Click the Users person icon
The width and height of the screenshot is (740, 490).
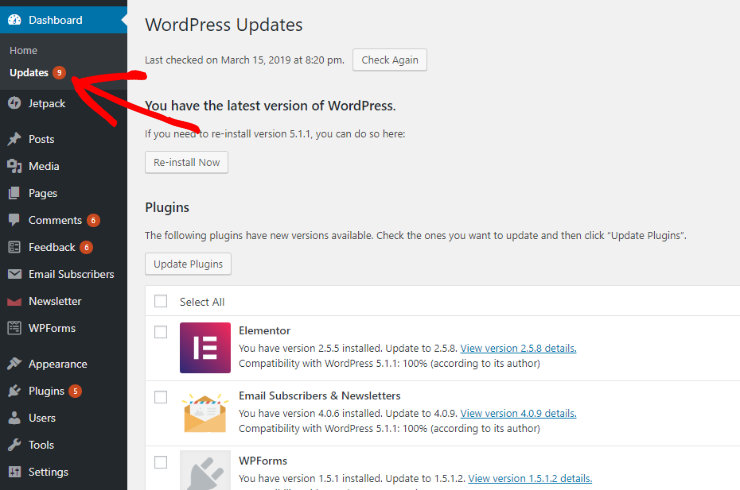[x=15, y=418]
